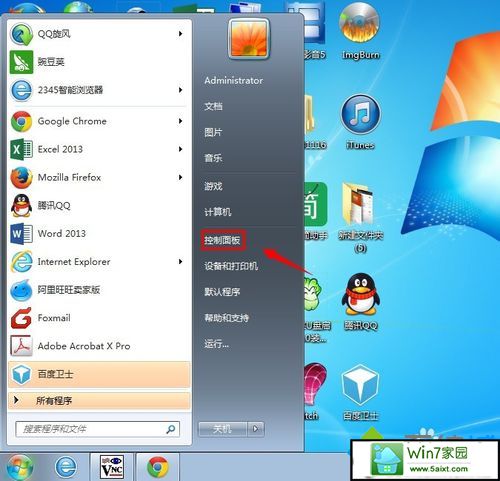The height and width of the screenshot is (481, 500).
Task: Open the ImgBurn desktop icon
Action: tap(360, 32)
